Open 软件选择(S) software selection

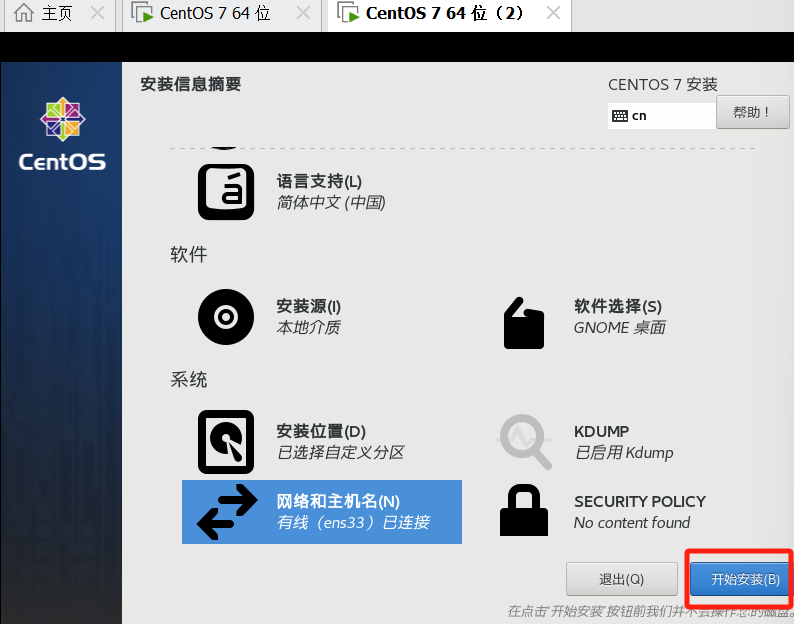click(618, 306)
